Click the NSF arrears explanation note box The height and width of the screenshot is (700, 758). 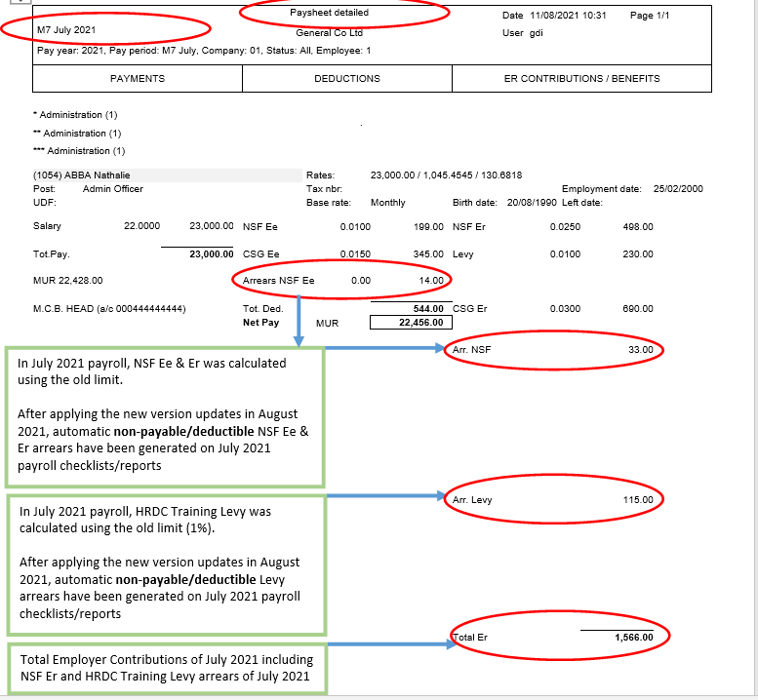(164, 416)
